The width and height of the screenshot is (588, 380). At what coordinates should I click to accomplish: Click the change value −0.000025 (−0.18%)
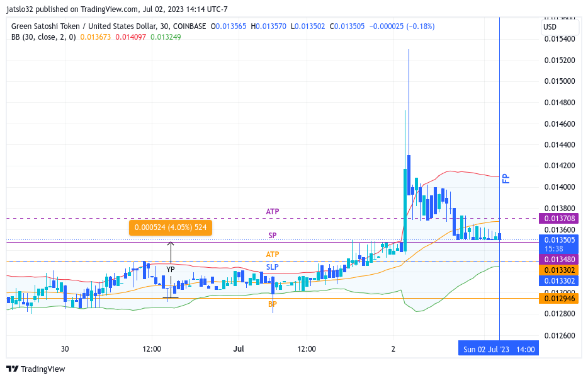pyautogui.click(x=402, y=26)
